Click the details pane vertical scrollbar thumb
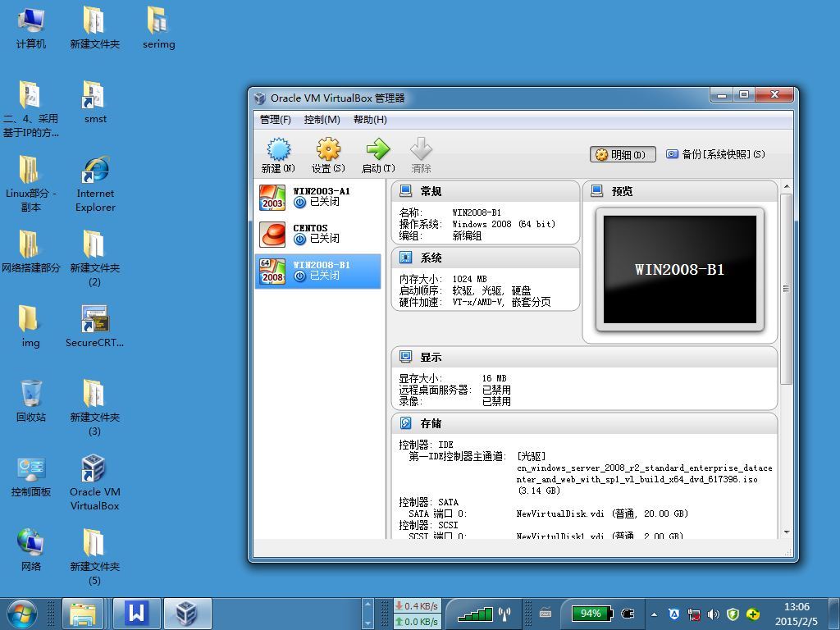This screenshot has width=840, height=630. point(786,290)
